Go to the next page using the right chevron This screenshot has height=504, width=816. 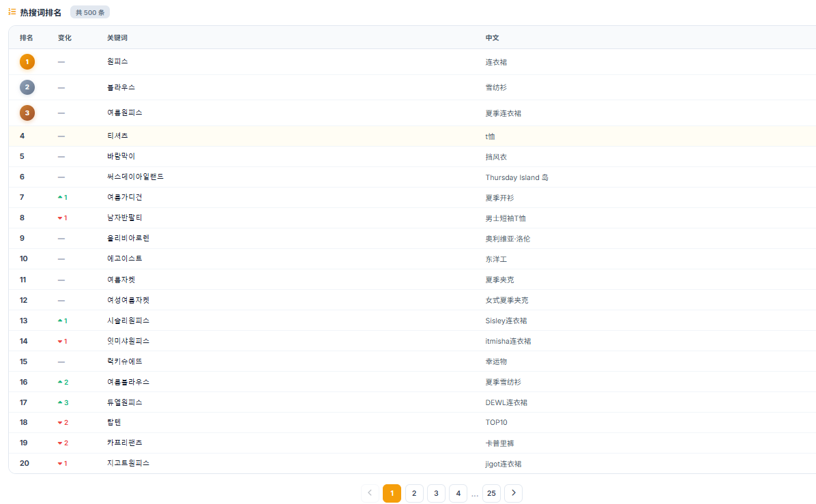[514, 493]
